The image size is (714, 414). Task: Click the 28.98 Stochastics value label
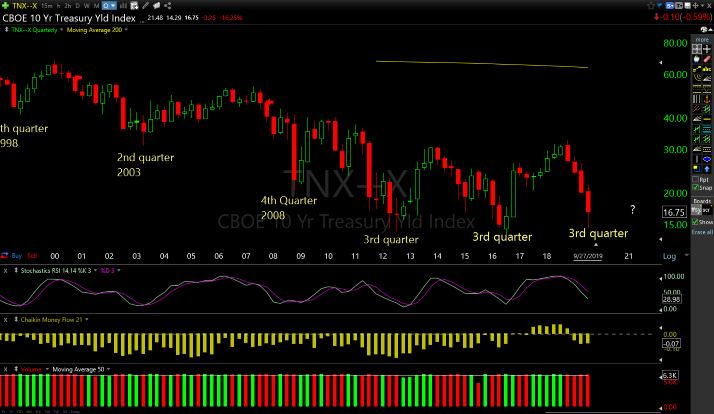pos(671,299)
